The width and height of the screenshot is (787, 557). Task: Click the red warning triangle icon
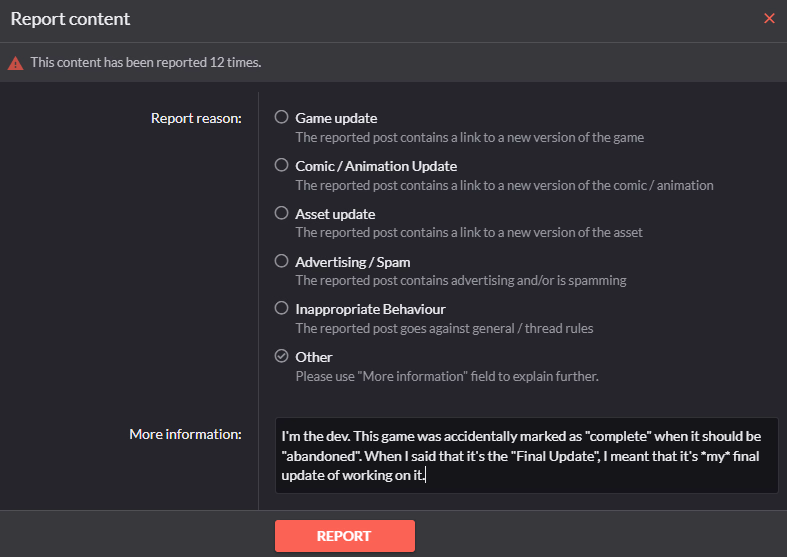(x=16, y=63)
